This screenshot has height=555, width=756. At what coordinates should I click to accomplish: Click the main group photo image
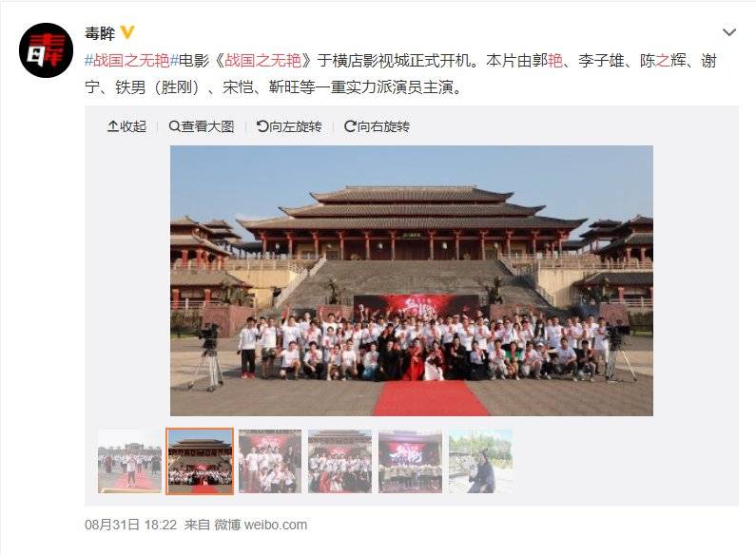412,280
